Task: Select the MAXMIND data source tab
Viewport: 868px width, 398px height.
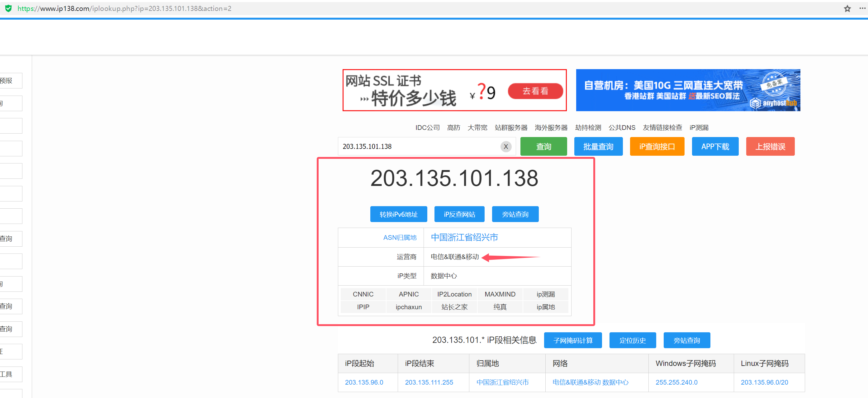Action: 500,294
